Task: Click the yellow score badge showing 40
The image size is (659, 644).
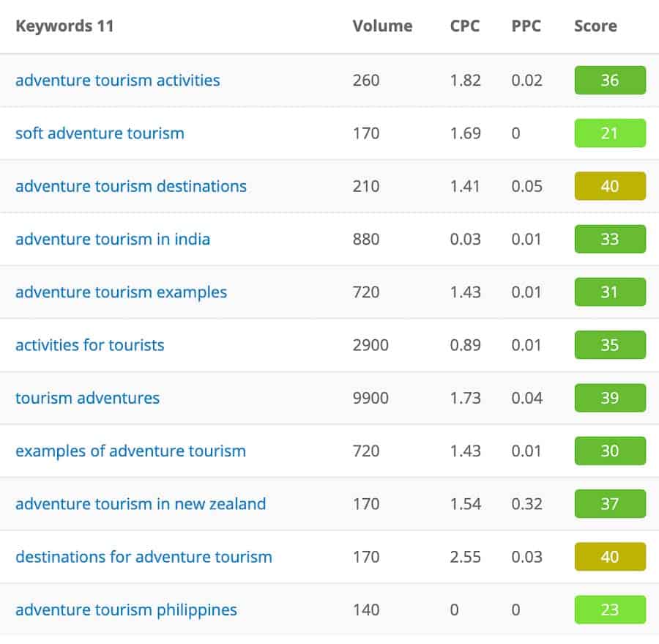Action: point(610,186)
